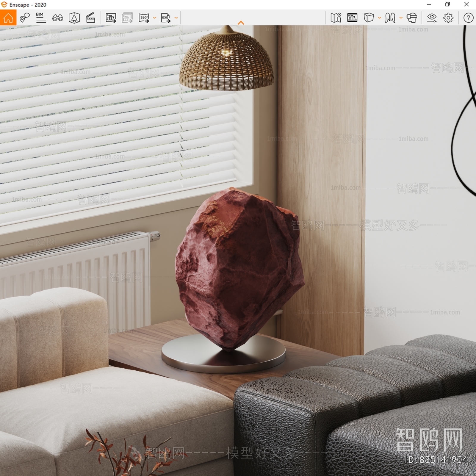Screen dimensions: 476x476
Task: Open General Settings gear icon
Action: click(x=448, y=18)
